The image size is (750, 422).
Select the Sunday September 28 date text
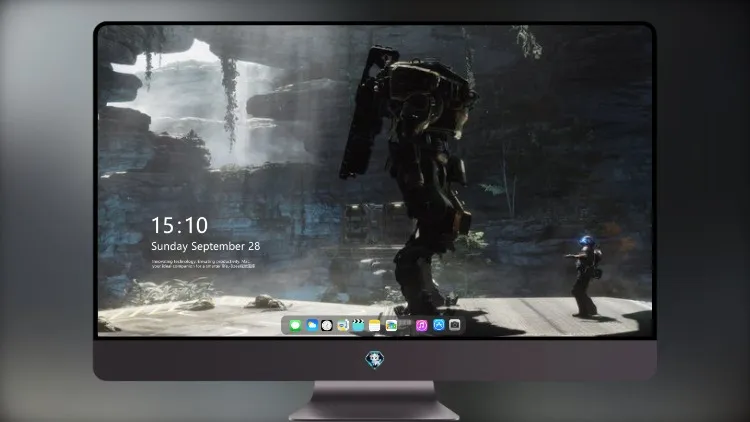click(x=206, y=246)
